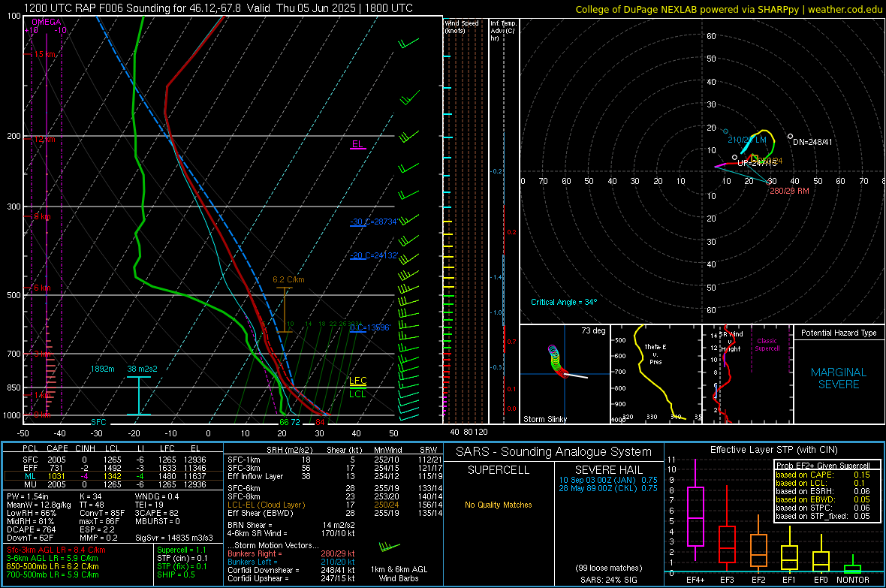Image resolution: width=886 pixels, height=588 pixels.
Task: Click the '-20 C=24132' height label
Action: 373,255
